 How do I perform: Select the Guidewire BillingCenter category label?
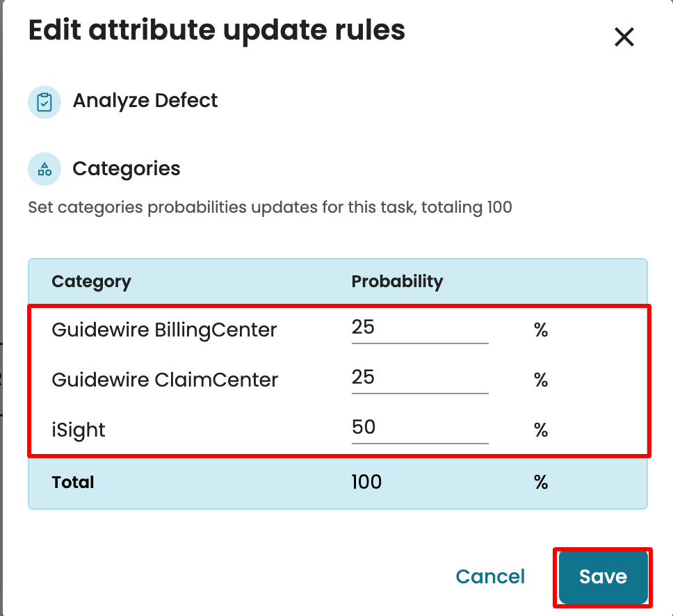164,330
